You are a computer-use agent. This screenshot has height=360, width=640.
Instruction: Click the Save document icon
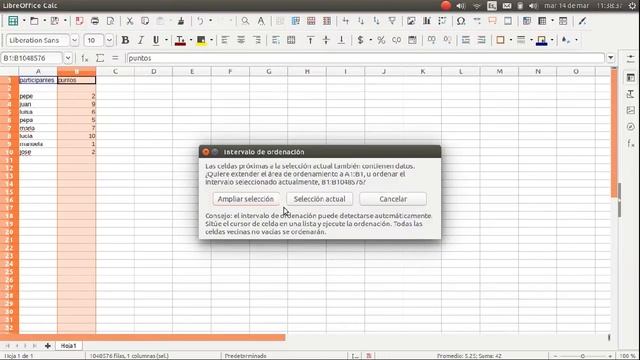55,21
